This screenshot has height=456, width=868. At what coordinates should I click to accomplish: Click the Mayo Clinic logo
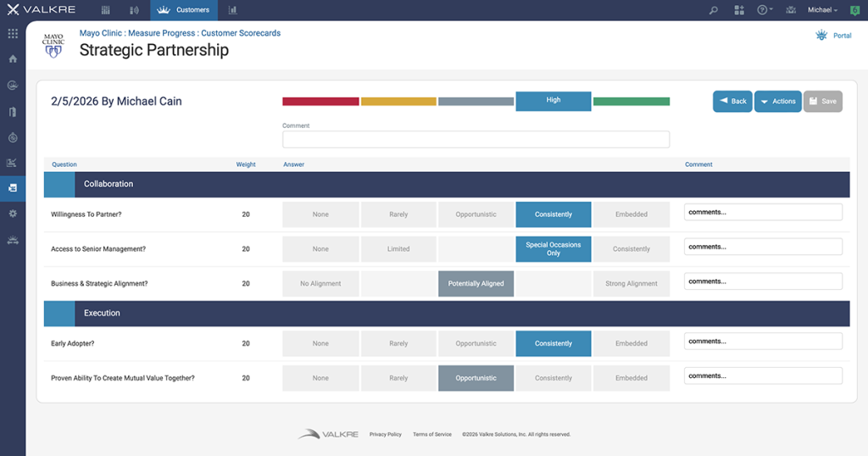point(53,45)
